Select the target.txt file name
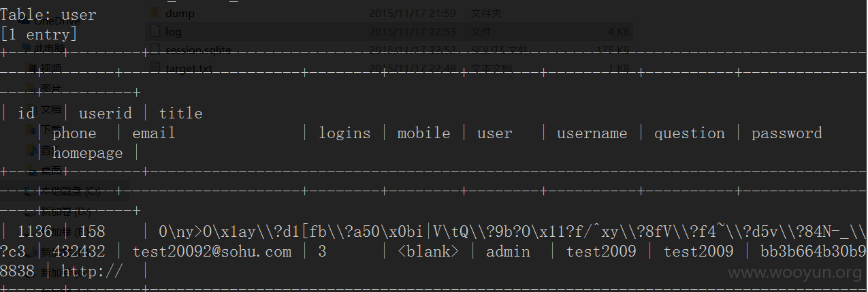This screenshot has width=868, height=292. pos(189,68)
